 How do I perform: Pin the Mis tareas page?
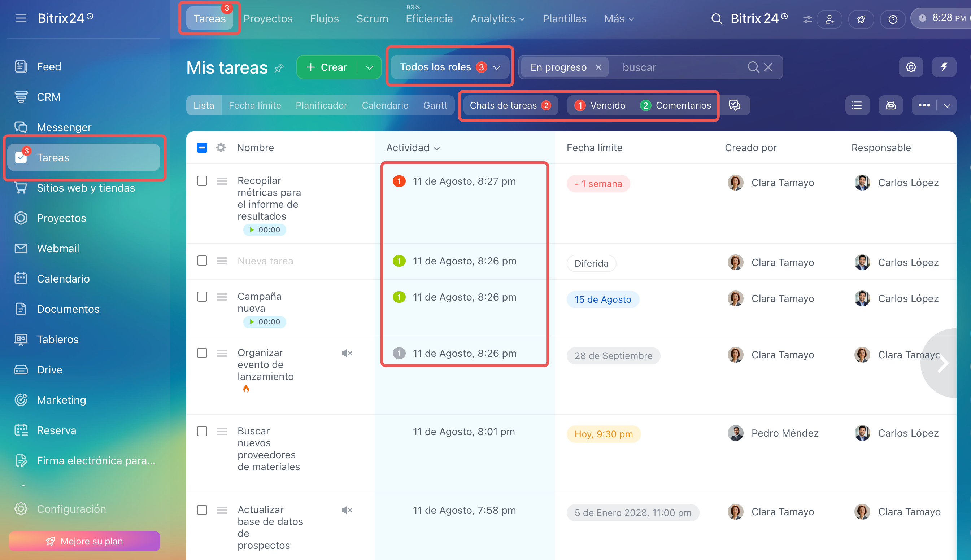click(279, 68)
